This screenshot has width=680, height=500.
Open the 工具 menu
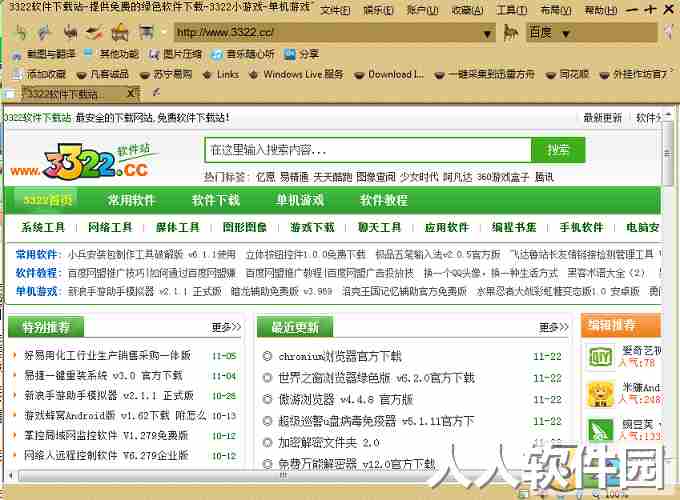point(512,10)
